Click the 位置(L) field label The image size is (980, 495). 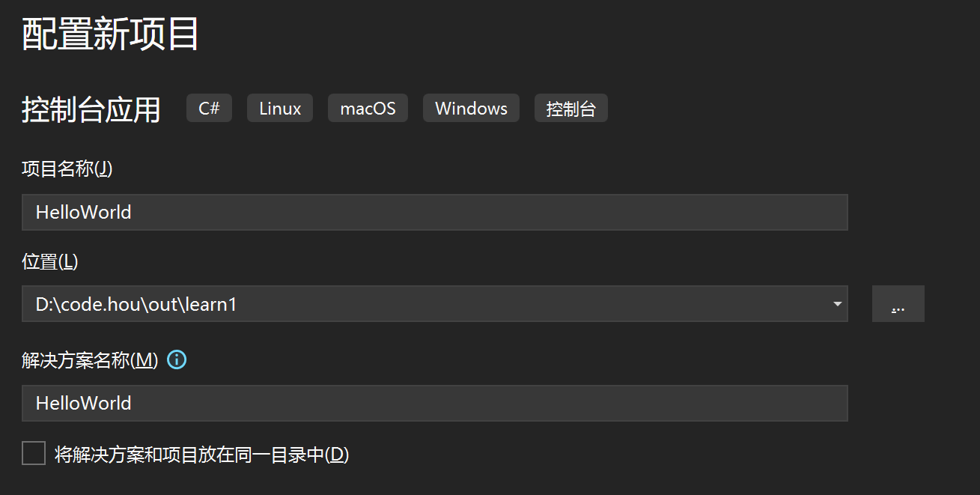click(49, 262)
